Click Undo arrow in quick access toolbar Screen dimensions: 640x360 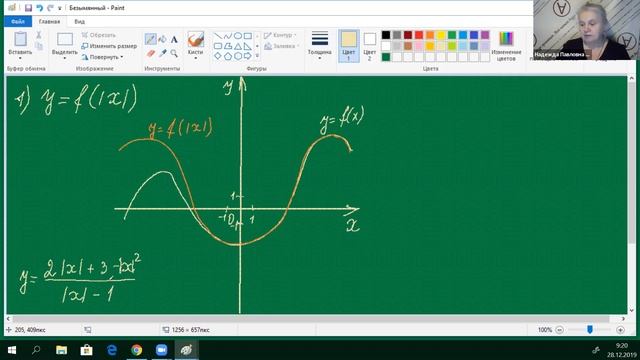point(40,8)
